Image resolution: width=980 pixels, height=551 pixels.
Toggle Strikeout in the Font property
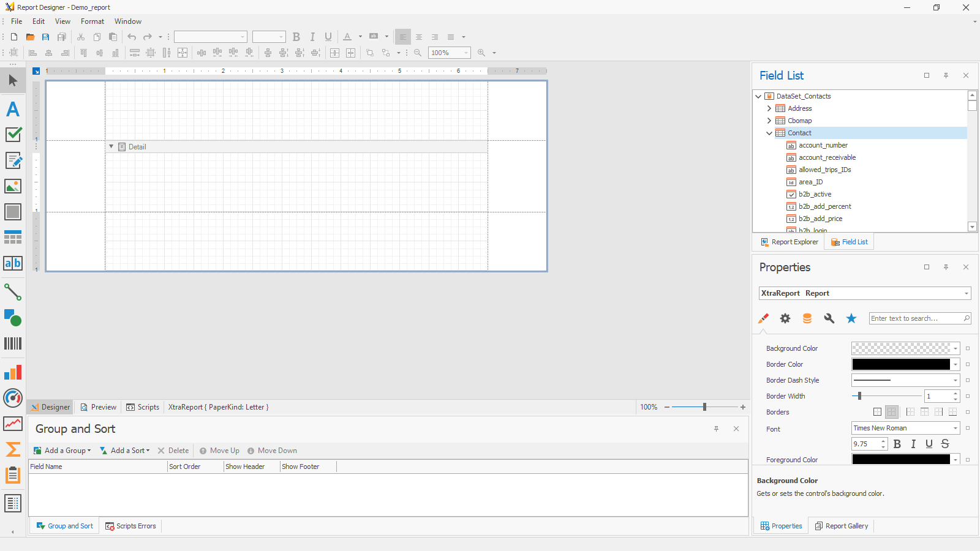[x=945, y=444]
